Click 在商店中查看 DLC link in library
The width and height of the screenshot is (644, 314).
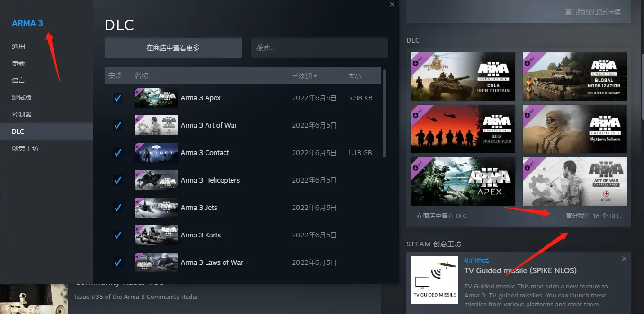click(x=442, y=216)
